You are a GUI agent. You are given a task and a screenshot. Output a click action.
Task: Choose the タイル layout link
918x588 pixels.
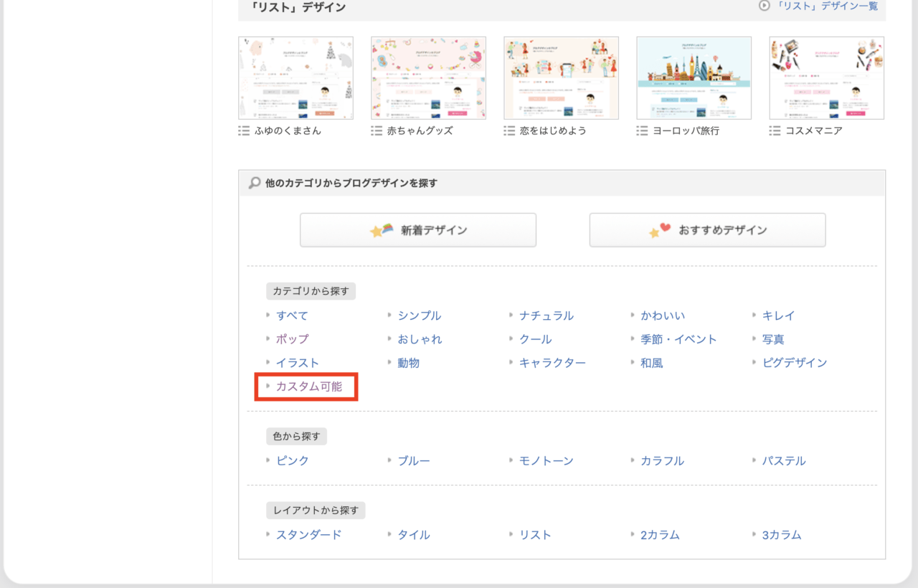pyautogui.click(x=414, y=535)
